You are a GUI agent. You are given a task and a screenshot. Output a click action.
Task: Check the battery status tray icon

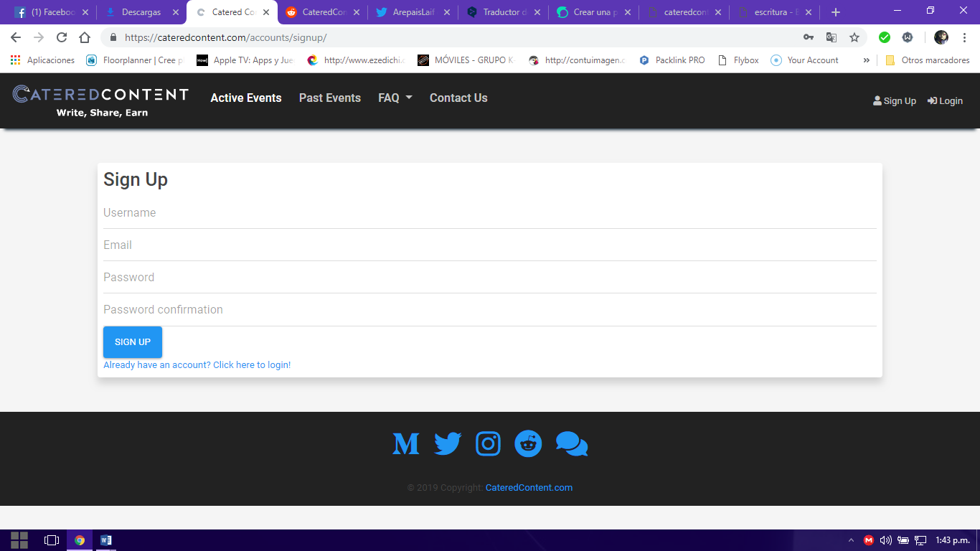tap(903, 540)
